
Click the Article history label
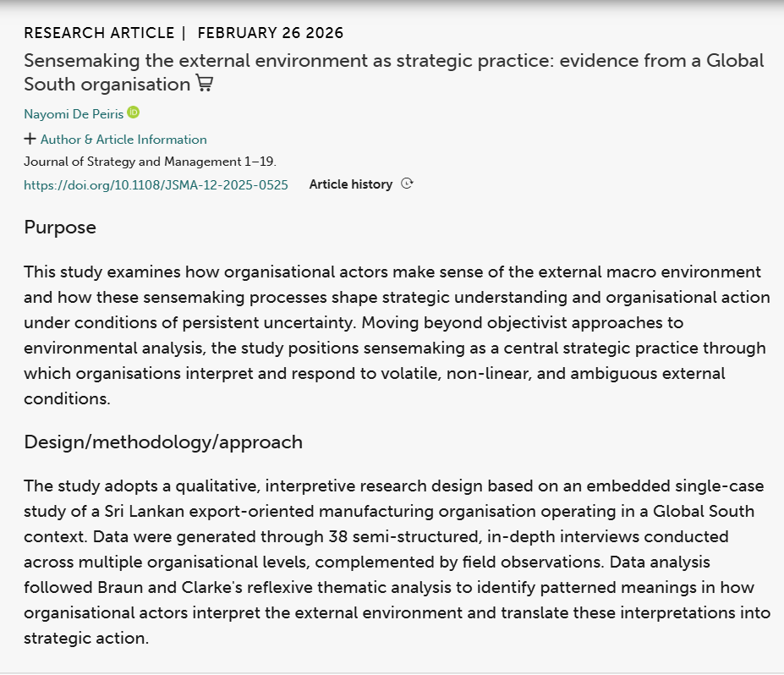[x=351, y=184]
